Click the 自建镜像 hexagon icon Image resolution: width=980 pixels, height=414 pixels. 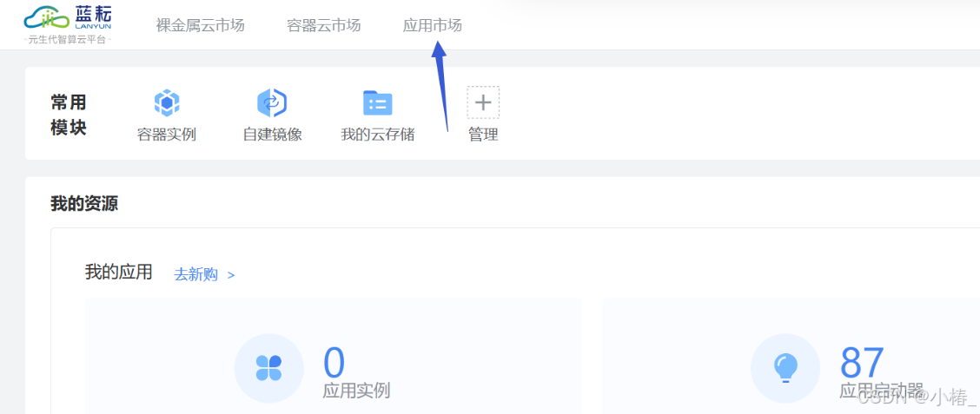click(272, 102)
